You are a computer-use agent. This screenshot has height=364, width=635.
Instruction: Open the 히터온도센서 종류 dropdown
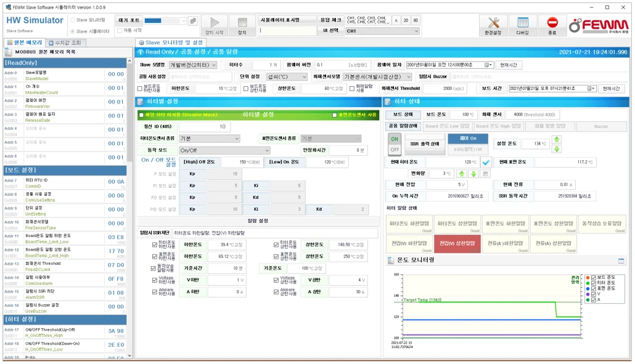[x=237, y=139]
